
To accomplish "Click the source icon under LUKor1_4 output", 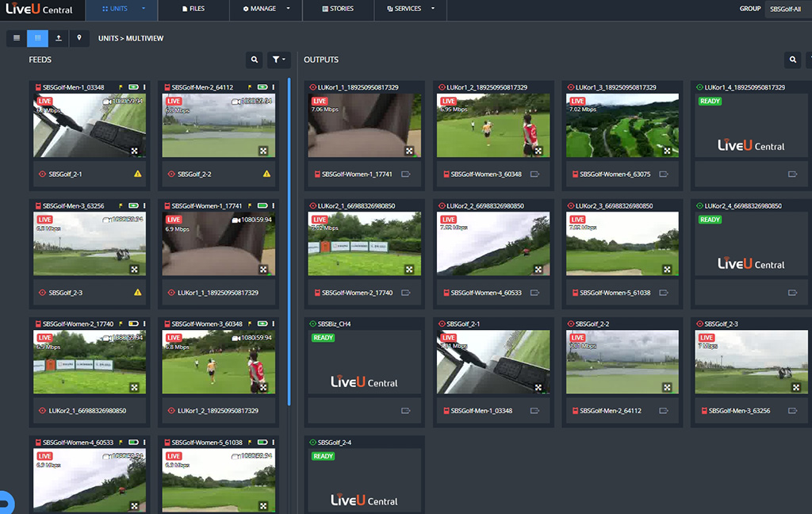I will [793, 174].
